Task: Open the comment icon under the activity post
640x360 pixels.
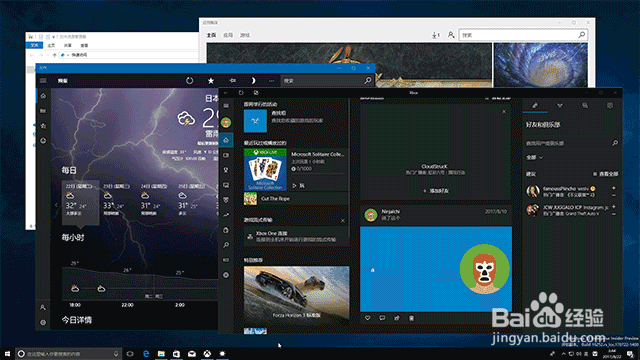Action: coord(382,318)
